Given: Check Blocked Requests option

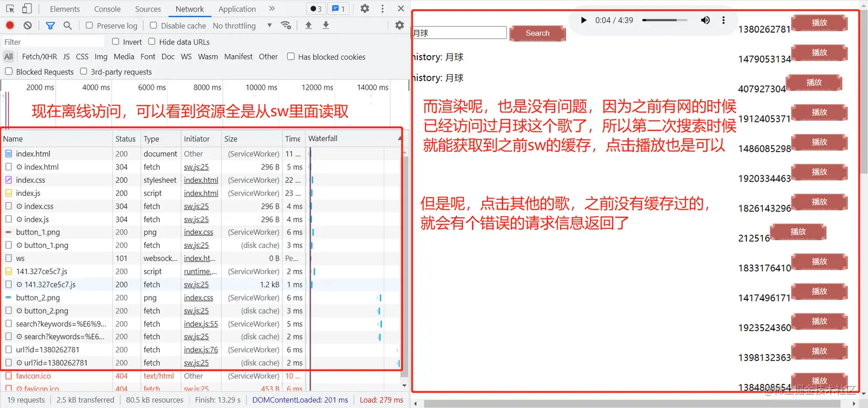Looking at the screenshot, I should coord(9,71).
